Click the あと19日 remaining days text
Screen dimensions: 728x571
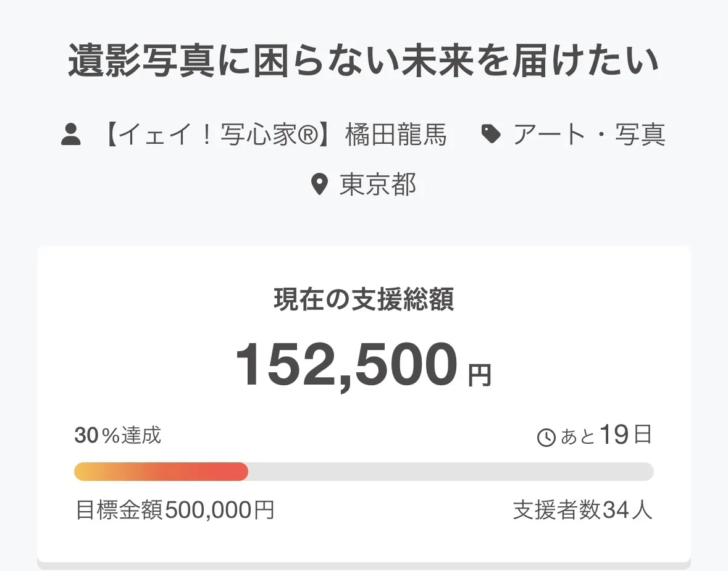606,436
